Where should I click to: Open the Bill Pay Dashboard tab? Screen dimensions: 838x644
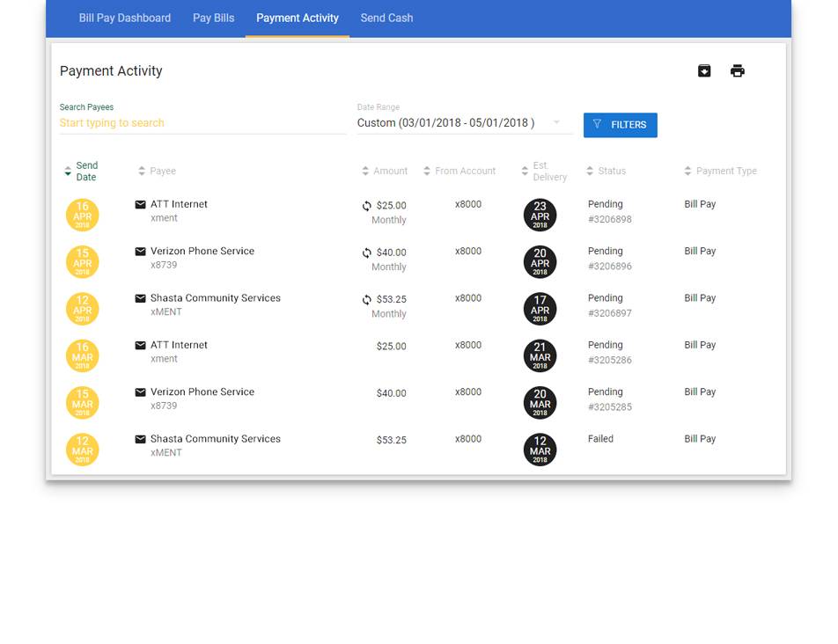click(124, 18)
